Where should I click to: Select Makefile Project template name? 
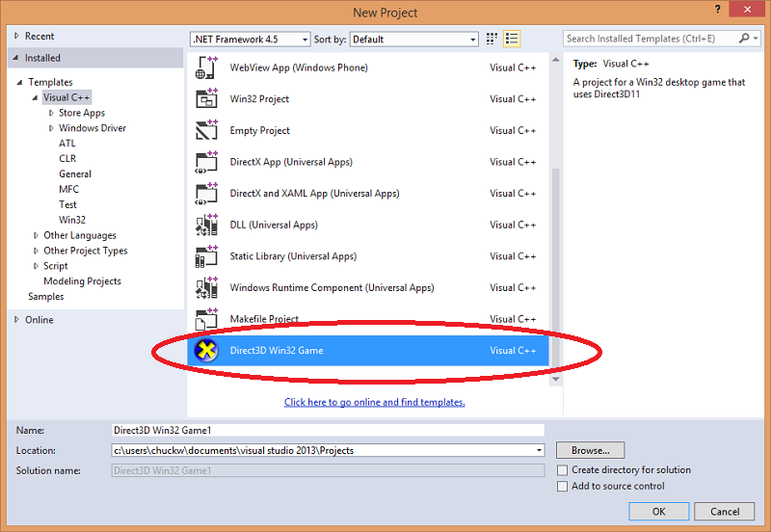coord(264,319)
